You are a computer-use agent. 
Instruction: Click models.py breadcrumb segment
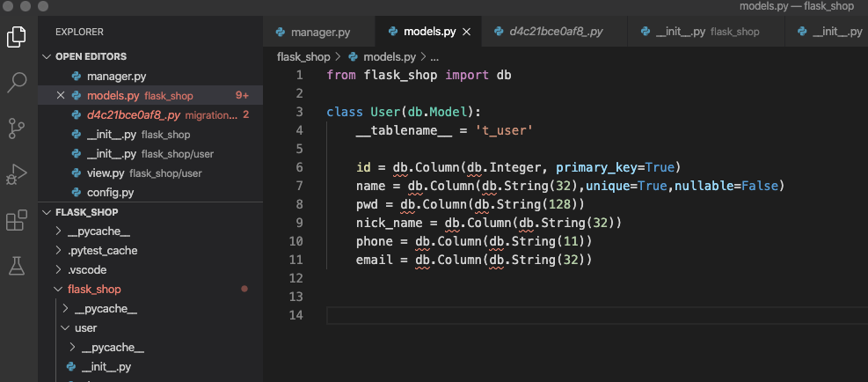pyautogui.click(x=390, y=56)
